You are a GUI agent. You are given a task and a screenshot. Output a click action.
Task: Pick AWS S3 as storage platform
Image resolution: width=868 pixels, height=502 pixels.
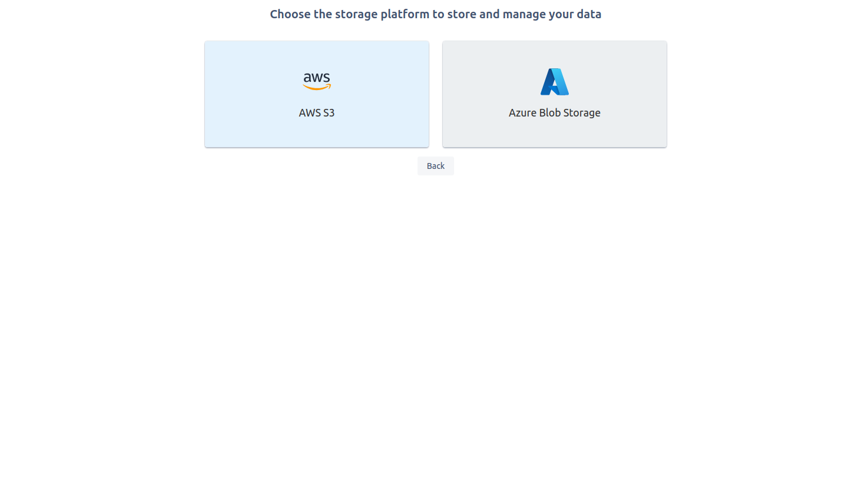317,94
